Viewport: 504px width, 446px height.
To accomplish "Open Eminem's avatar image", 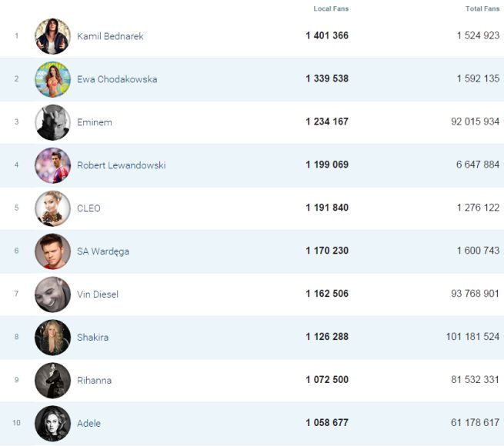I will point(52,122).
